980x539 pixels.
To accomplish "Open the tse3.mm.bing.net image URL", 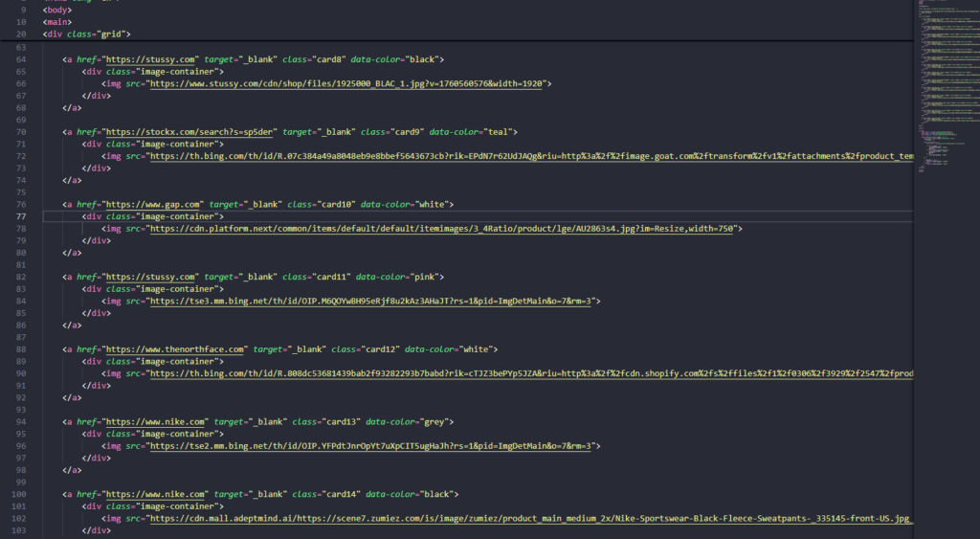I will 374,301.
